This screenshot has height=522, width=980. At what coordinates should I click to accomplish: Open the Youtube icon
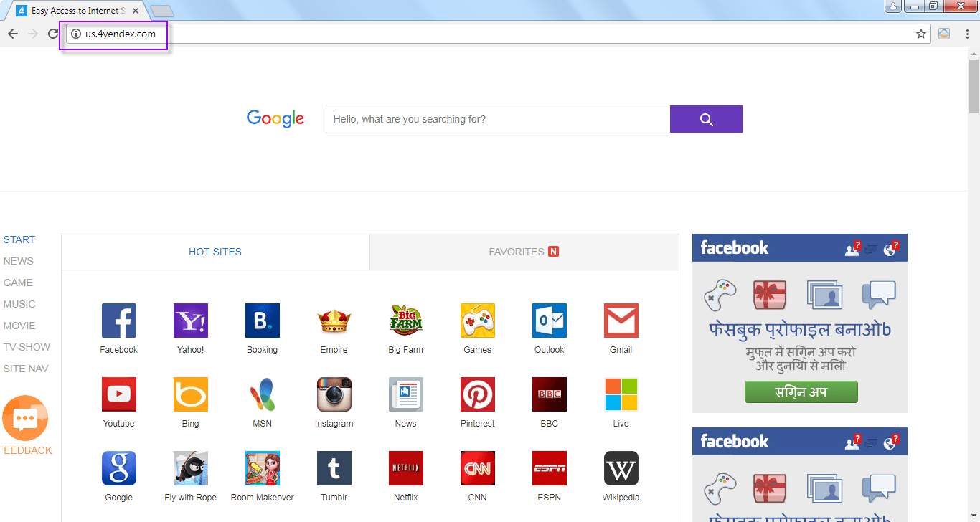point(119,394)
